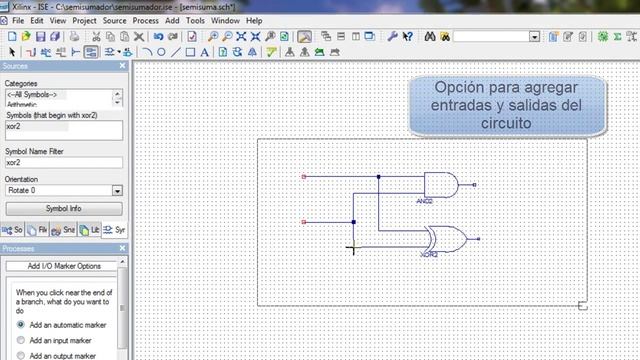Open the Source menu
Image resolution: width=640 pixels, height=360 pixels.
115,21
